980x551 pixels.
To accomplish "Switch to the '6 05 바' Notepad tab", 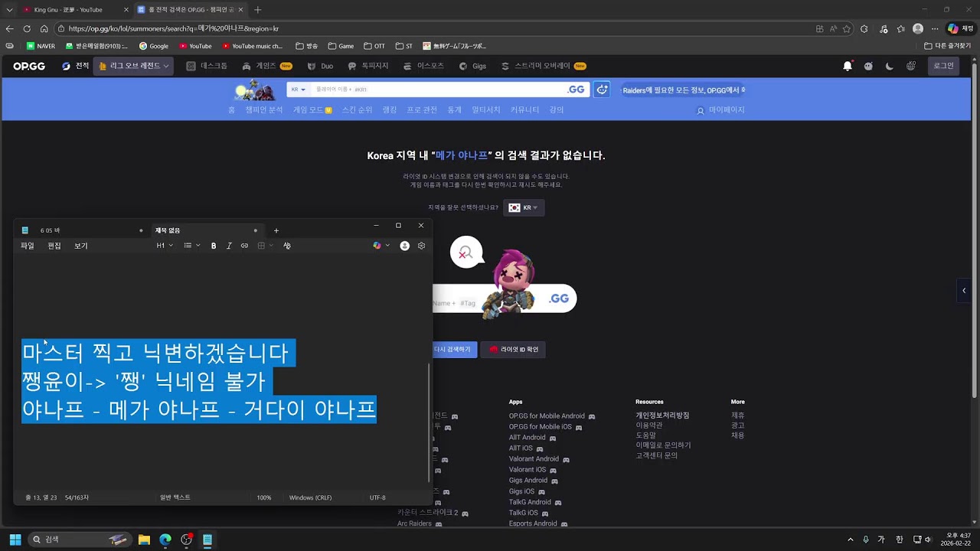I will pyautogui.click(x=82, y=230).
